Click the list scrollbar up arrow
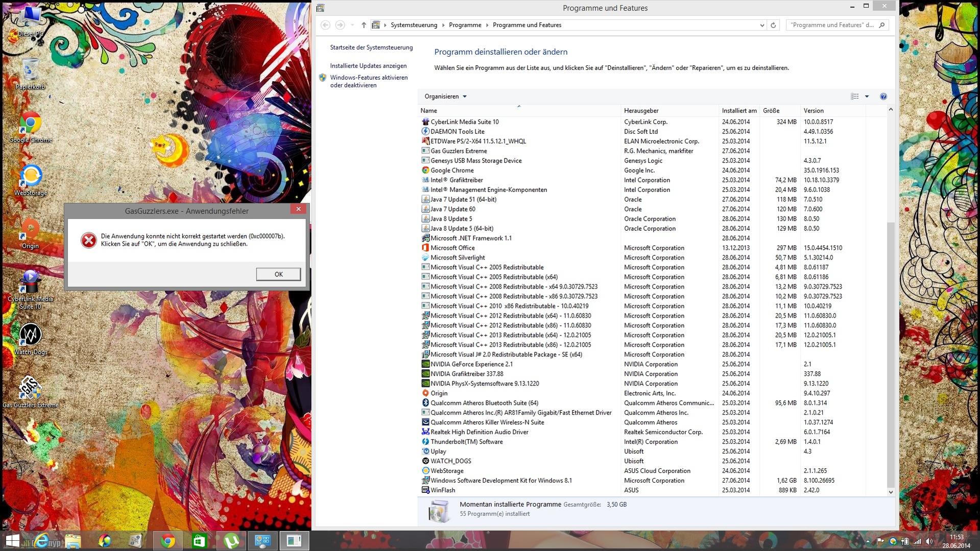Image resolution: width=980 pixels, height=551 pixels. coord(891,110)
